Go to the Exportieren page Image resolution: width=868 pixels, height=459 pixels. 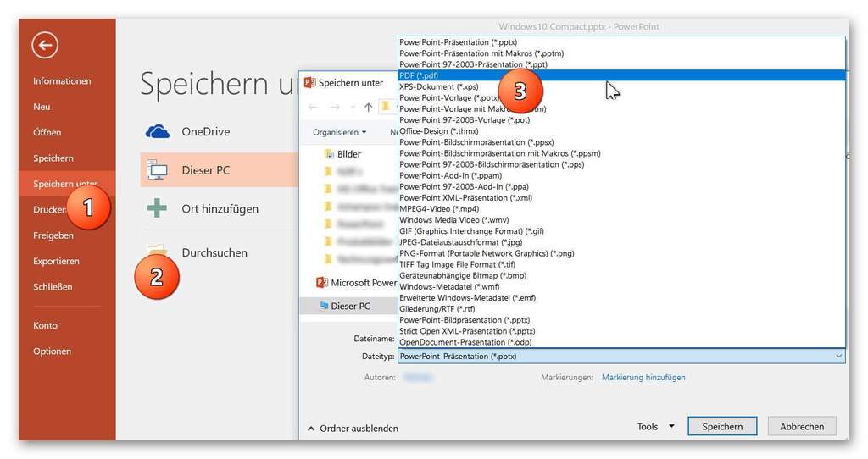pos(56,261)
